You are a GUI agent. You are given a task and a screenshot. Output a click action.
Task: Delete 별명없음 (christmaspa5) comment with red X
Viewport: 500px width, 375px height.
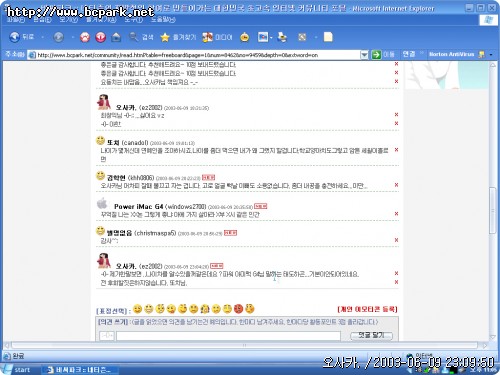click(396, 240)
